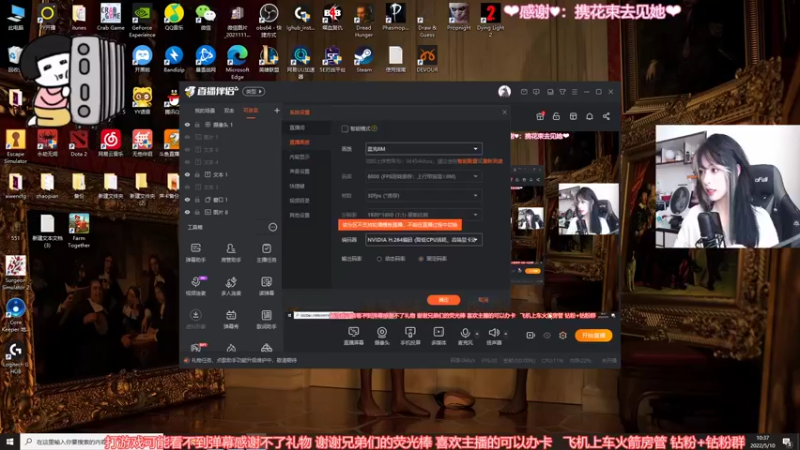Open the 画质 quality dropdown showing 蓝光8M
Viewport: 800px width, 450px height.
click(423, 149)
